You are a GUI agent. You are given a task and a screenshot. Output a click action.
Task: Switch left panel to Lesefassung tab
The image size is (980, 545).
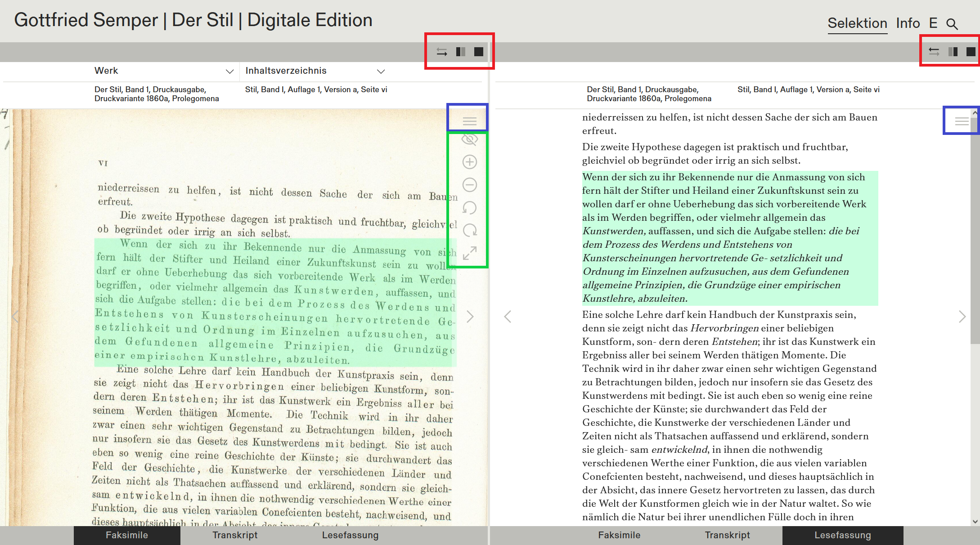point(350,535)
